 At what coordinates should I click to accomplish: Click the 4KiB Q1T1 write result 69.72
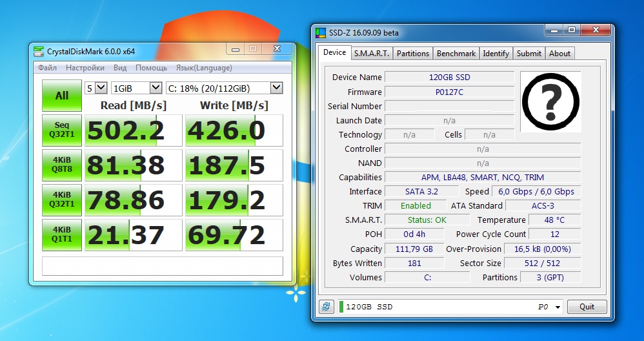click(x=234, y=235)
